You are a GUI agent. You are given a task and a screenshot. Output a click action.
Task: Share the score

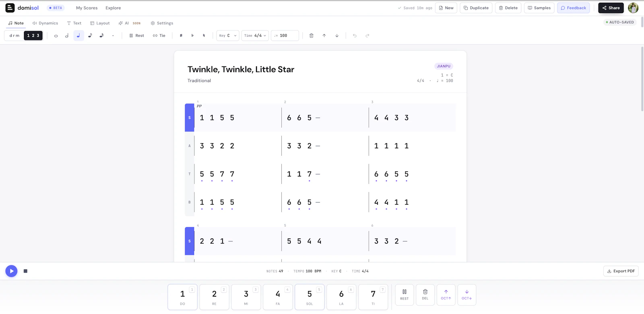[x=611, y=8]
